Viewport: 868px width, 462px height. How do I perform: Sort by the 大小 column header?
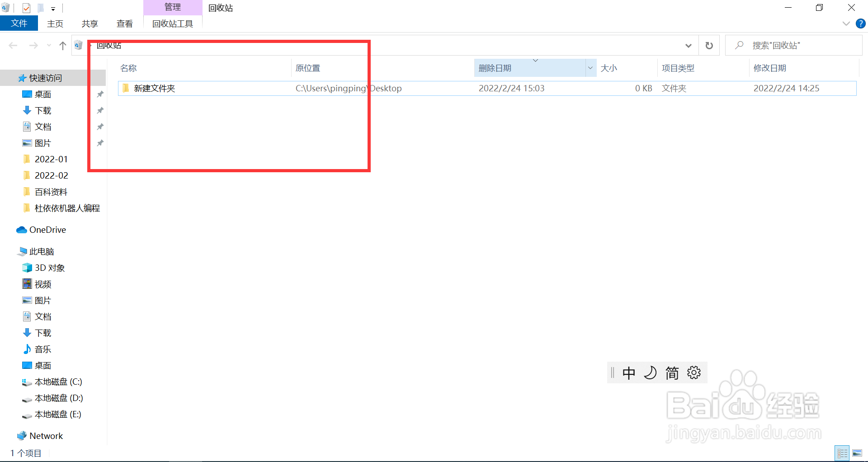pos(609,68)
